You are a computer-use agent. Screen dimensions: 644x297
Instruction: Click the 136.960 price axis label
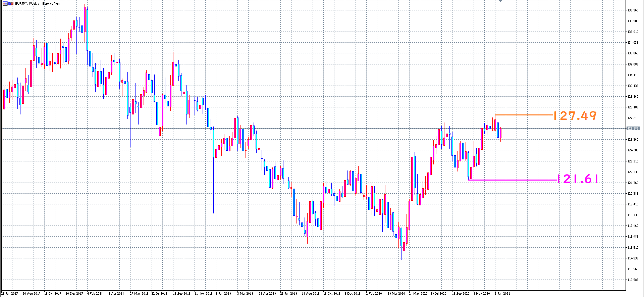pos(633,10)
